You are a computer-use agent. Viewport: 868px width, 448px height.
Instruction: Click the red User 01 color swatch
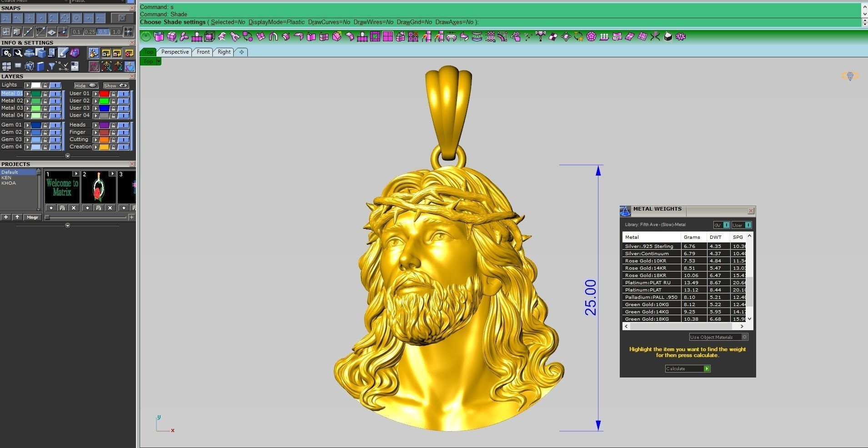coord(104,94)
